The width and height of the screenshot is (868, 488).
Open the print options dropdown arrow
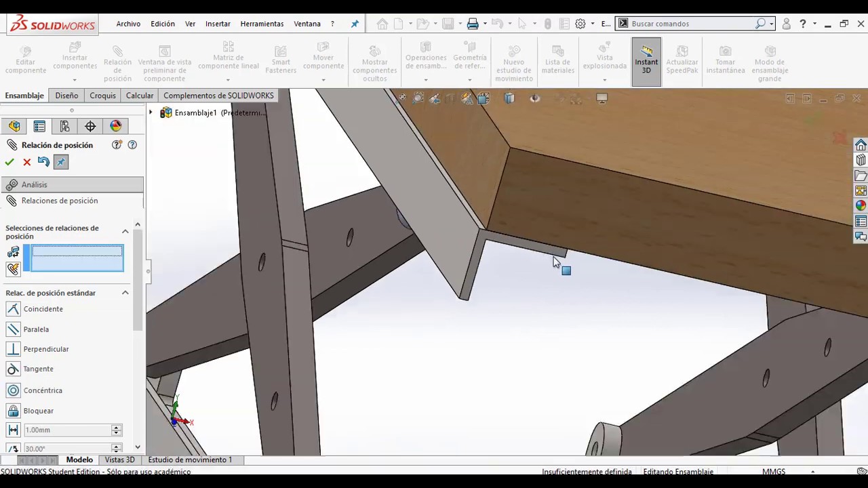485,24
